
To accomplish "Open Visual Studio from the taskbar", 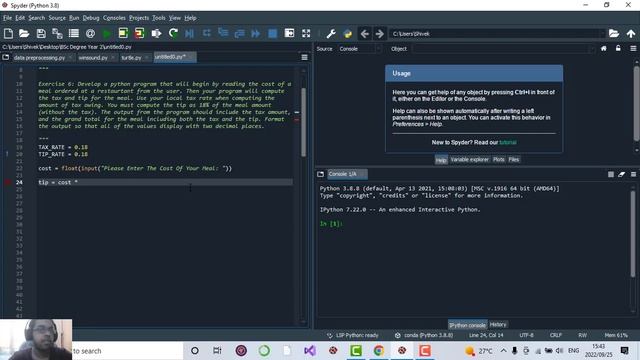I will (x=309, y=351).
